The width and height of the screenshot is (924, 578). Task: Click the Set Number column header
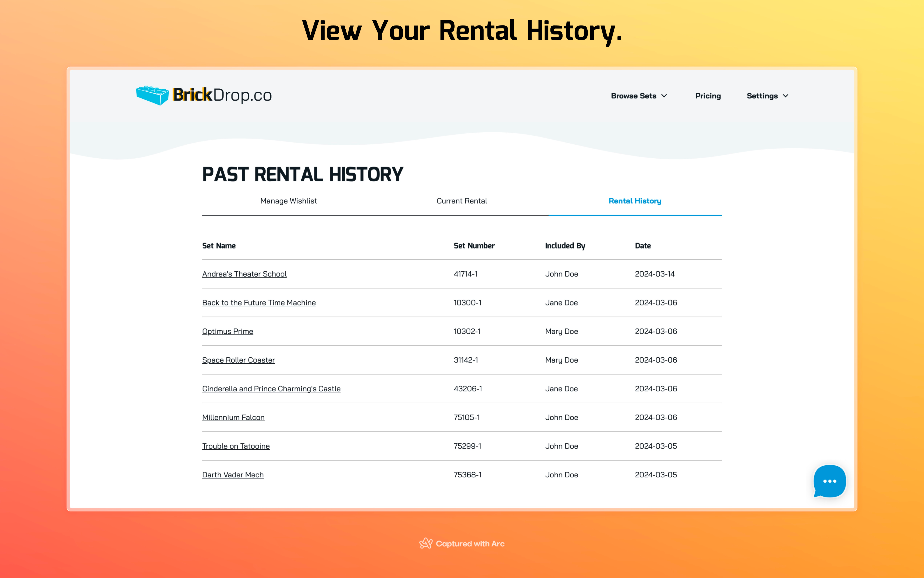[474, 246]
